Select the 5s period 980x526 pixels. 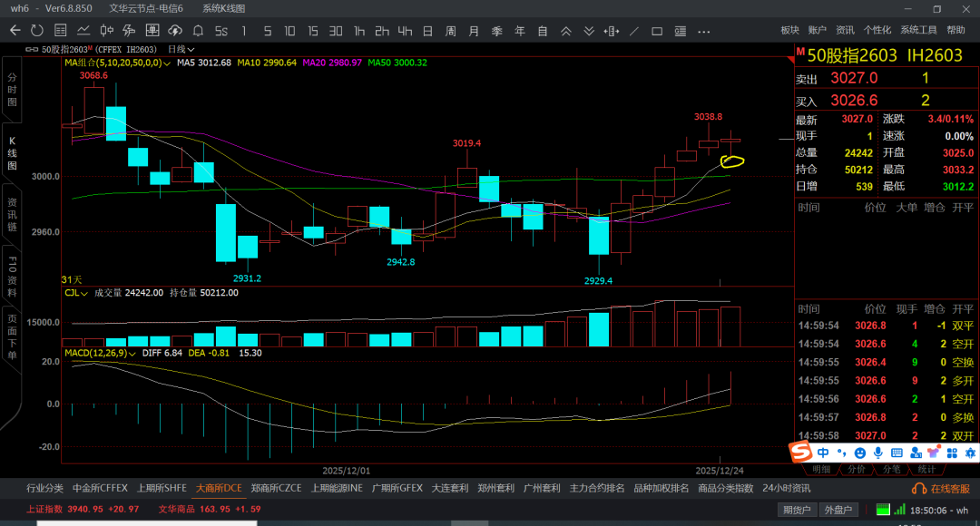pos(221,31)
